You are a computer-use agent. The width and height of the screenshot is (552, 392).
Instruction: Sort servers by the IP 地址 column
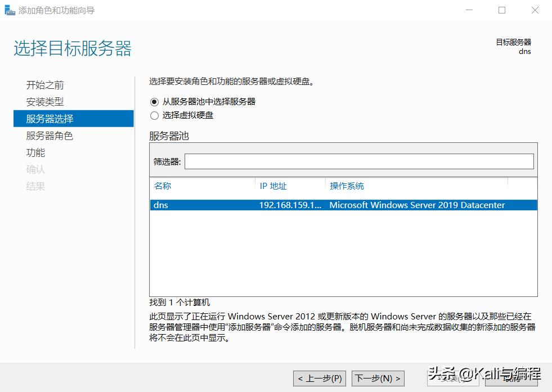click(273, 186)
